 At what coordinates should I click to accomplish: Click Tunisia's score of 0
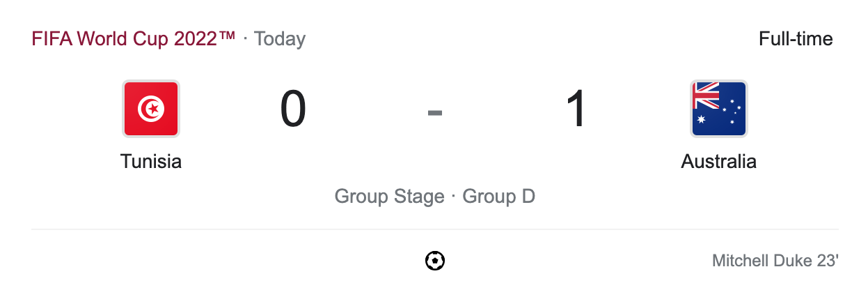pyautogui.click(x=293, y=110)
